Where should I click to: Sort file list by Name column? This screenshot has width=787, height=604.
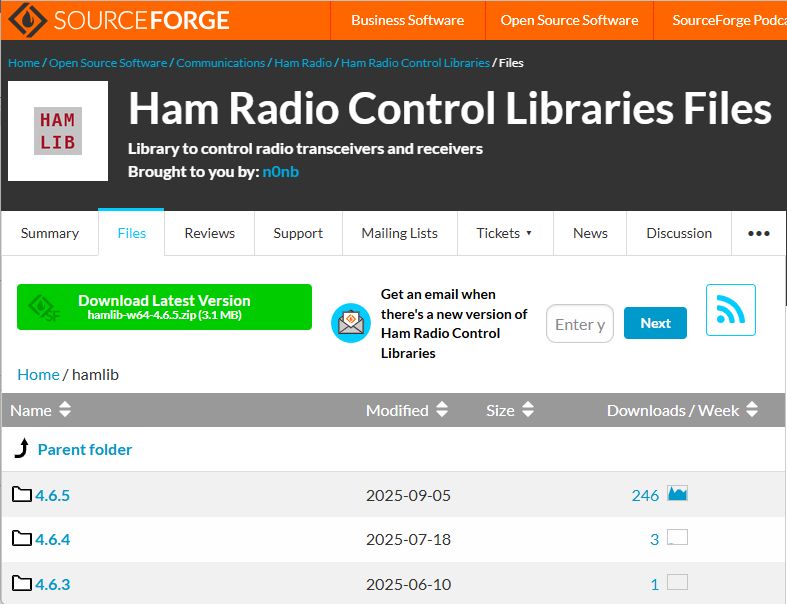[x=40, y=410]
